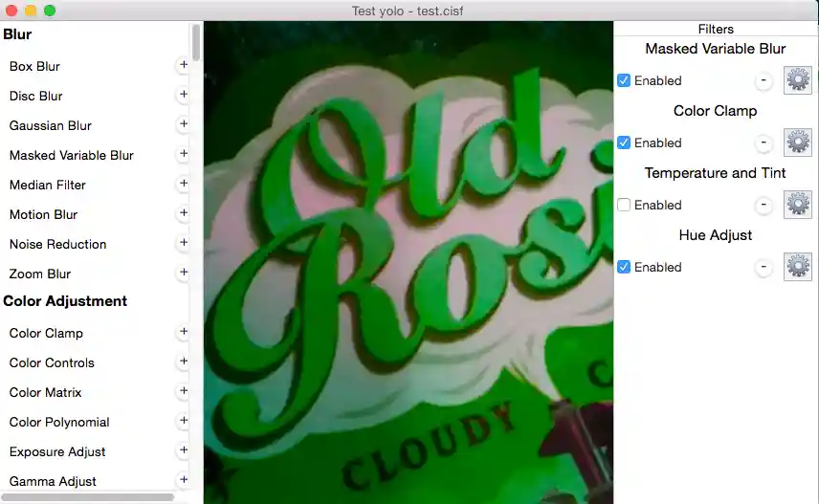
Task: Add the Motion Blur filter
Action: point(184,213)
